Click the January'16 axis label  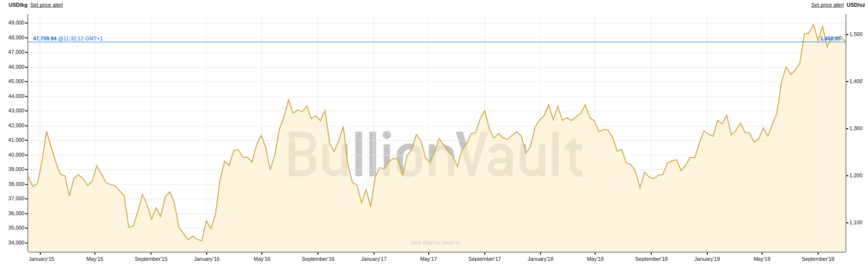click(x=207, y=259)
